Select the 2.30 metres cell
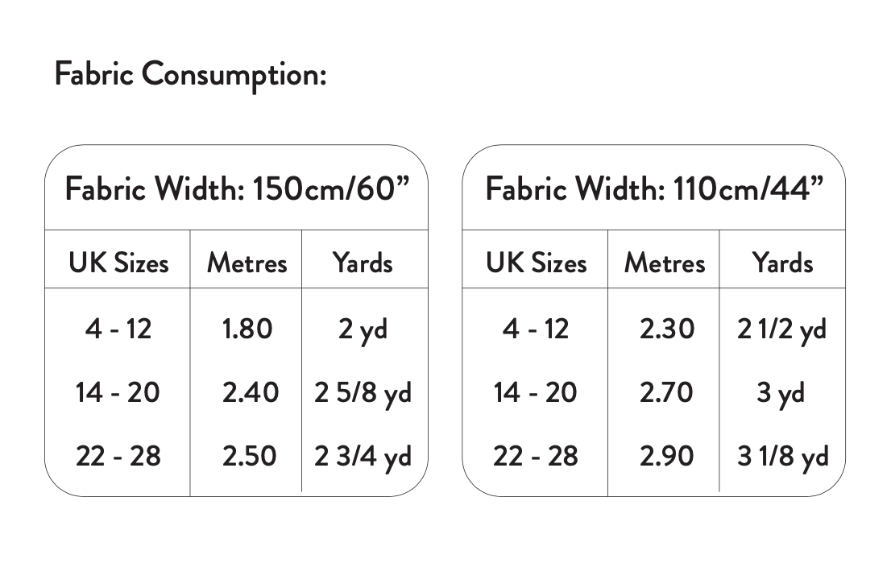 click(x=666, y=329)
